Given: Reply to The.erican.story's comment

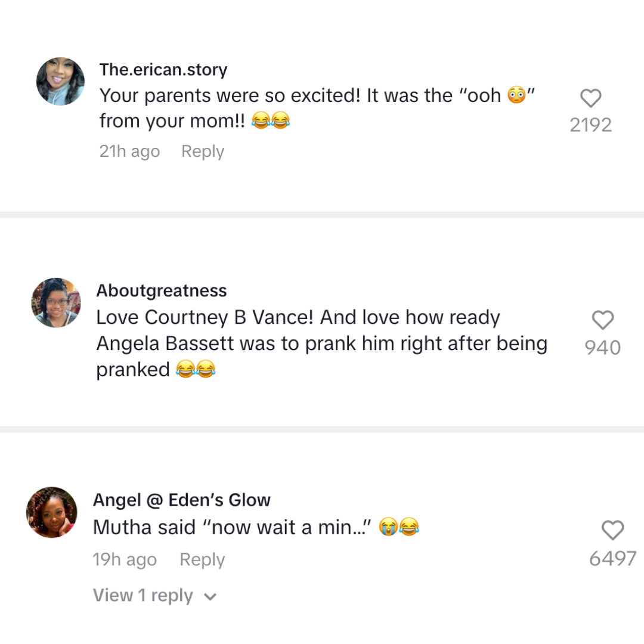Looking at the screenshot, I should click(x=202, y=151).
